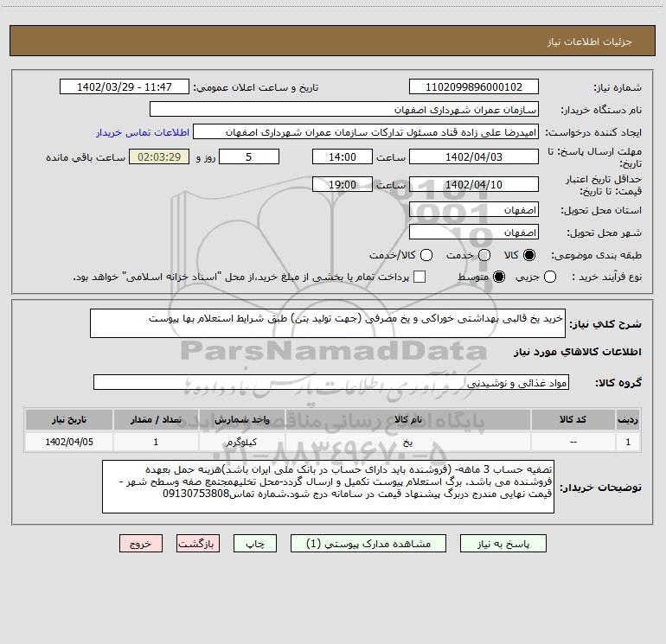Open مشاهده مدارک پیوستی (1) attachments
The height and width of the screenshot is (644, 666).
[x=368, y=544]
